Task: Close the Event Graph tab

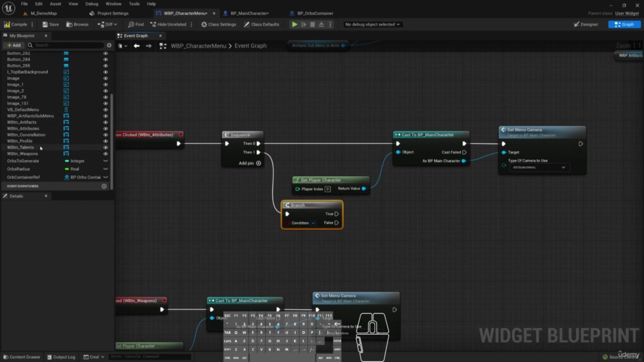Action: (160, 36)
